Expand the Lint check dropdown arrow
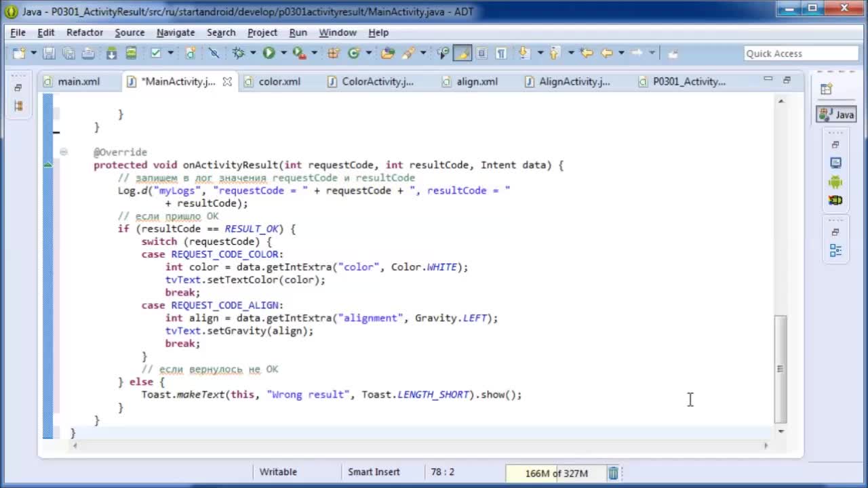The image size is (868, 488). click(171, 53)
